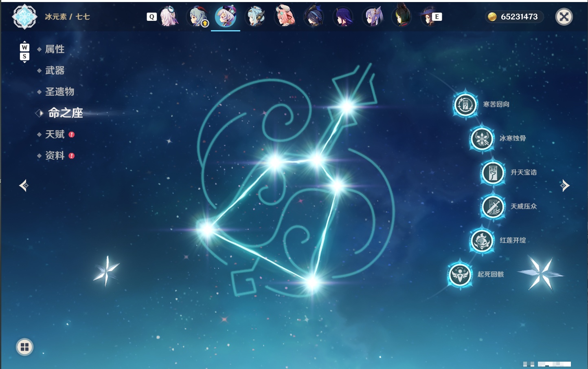The width and height of the screenshot is (588, 369).
Task: Click the Mora coin icon
Action: pyautogui.click(x=492, y=17)
